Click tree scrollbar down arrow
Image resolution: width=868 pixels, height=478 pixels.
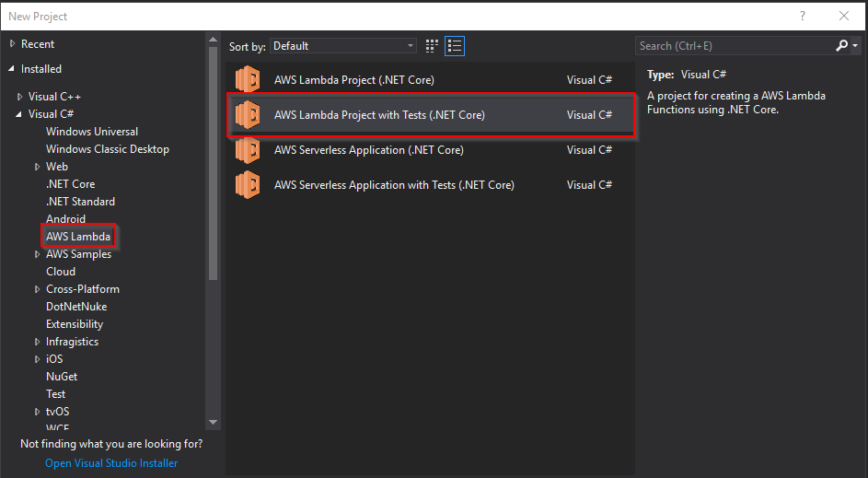click(214, 422)
